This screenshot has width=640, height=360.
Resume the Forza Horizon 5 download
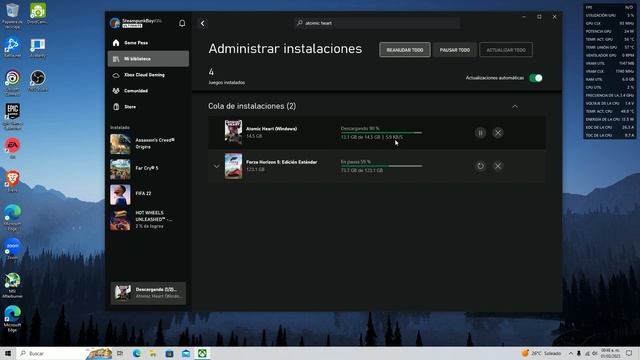pyautogui.click(x=480, y=166)
